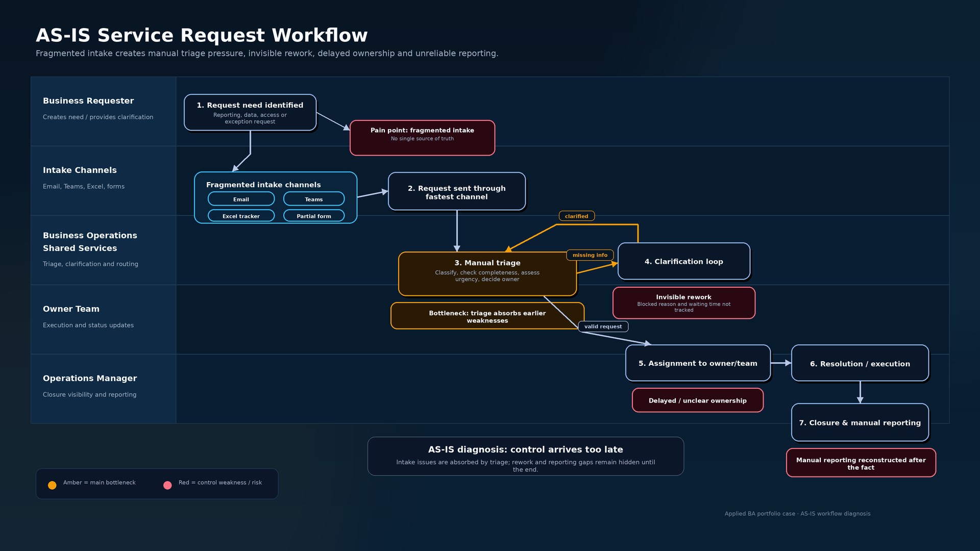This screenshot has width=980, height=551.
Task: Click 'Creates need / provides clarification' text
Action: tap(98, 117)
